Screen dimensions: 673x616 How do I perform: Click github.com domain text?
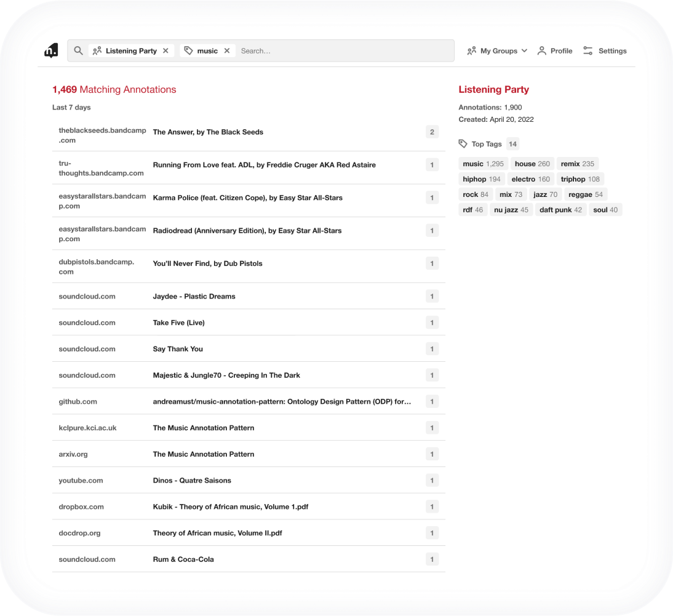(78, 401)
